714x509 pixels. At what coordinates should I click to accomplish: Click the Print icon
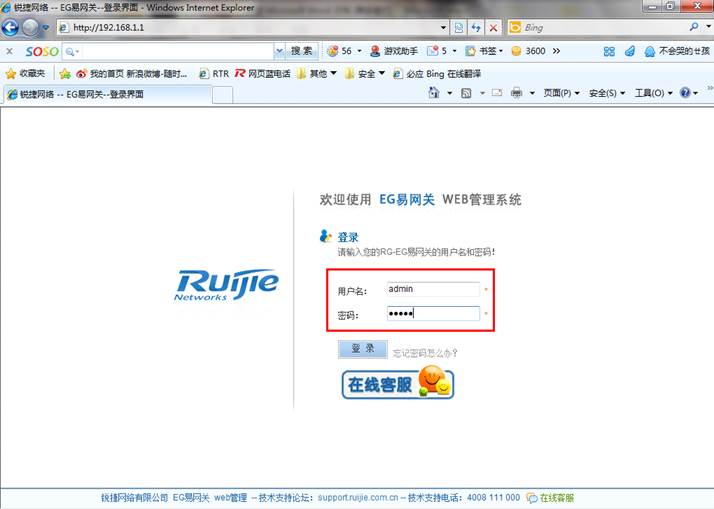[x=516, y=93]
